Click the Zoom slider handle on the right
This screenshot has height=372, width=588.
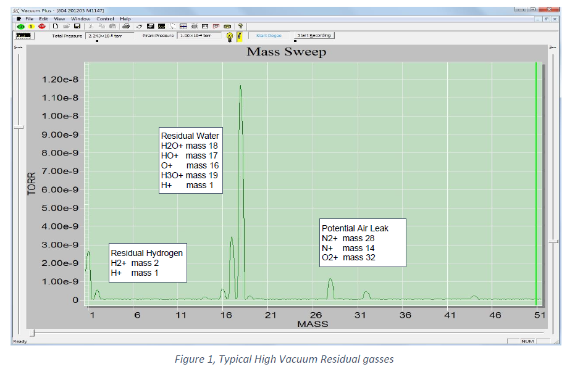point(553,242)
